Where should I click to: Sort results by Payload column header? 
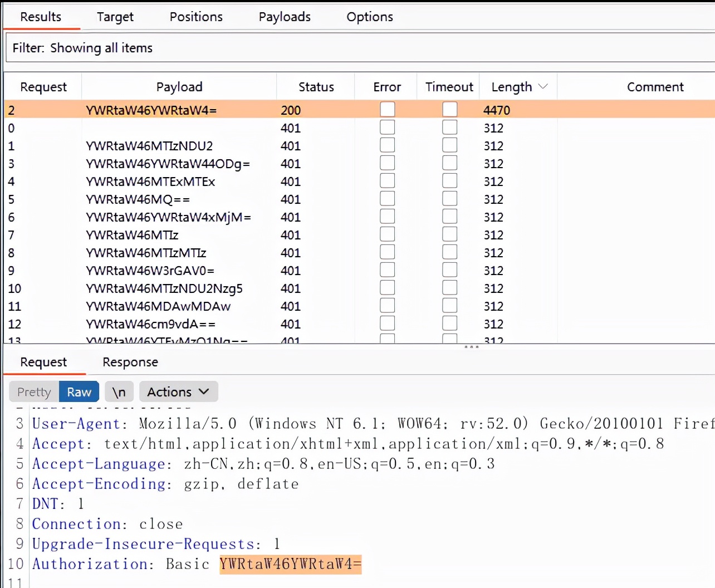click(179, 87)
